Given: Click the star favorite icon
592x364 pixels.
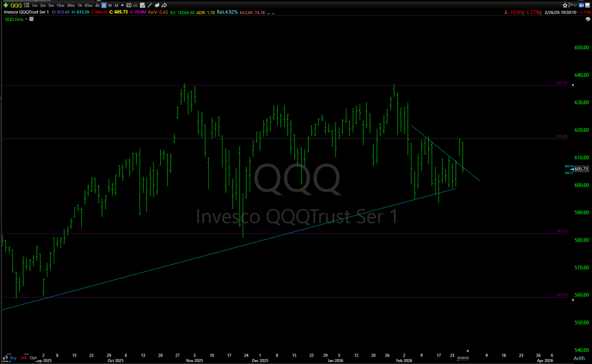Looking at the screenshot, I should click(565, 5).
